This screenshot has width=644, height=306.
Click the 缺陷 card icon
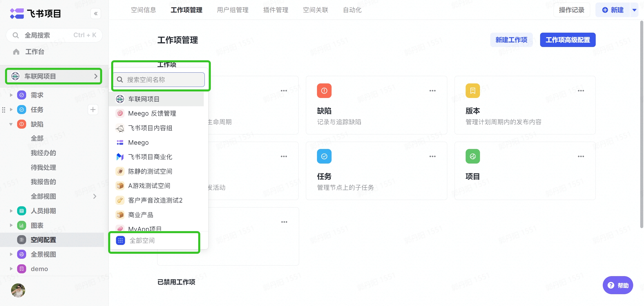(x=324, y=91)
